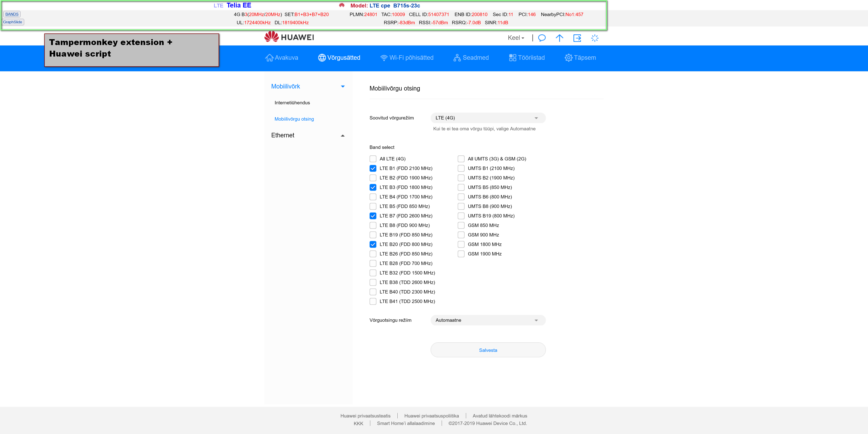Image resolution: width=868 pixels, height=434 pixels.
Task: Check UMTS B6 (800 MHz)
Action: (x=461, y=197)
